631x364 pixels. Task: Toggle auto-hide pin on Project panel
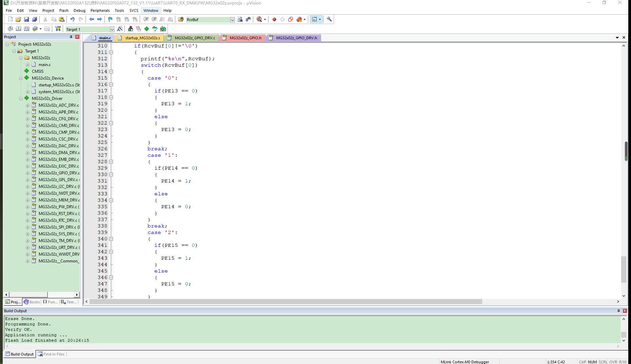point(71,37)
